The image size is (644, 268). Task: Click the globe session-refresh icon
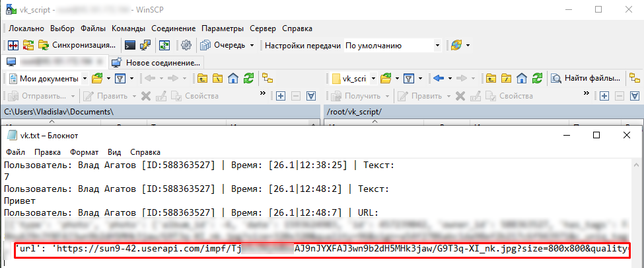click(x=456, y=45)
